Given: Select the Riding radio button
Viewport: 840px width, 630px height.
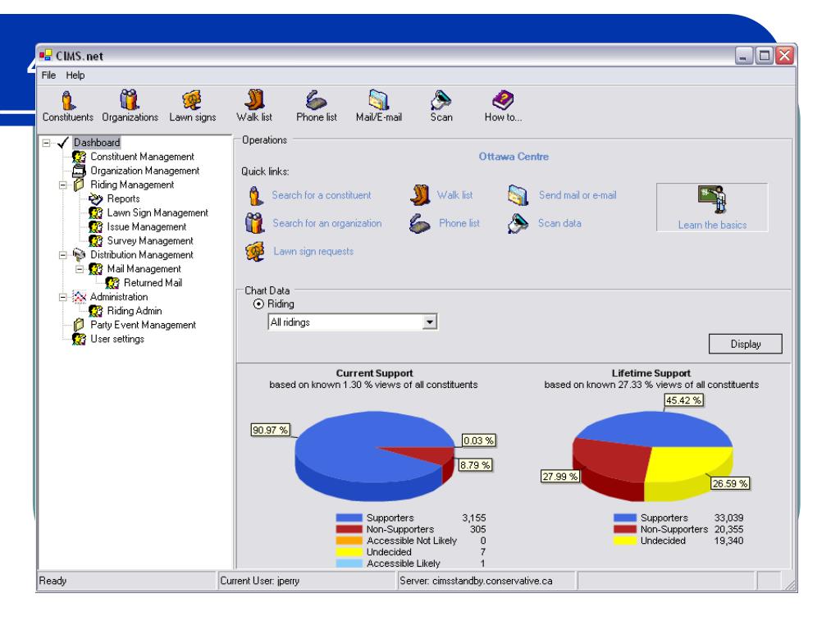Looking at the screenshot, I should [x=258, y=304].
